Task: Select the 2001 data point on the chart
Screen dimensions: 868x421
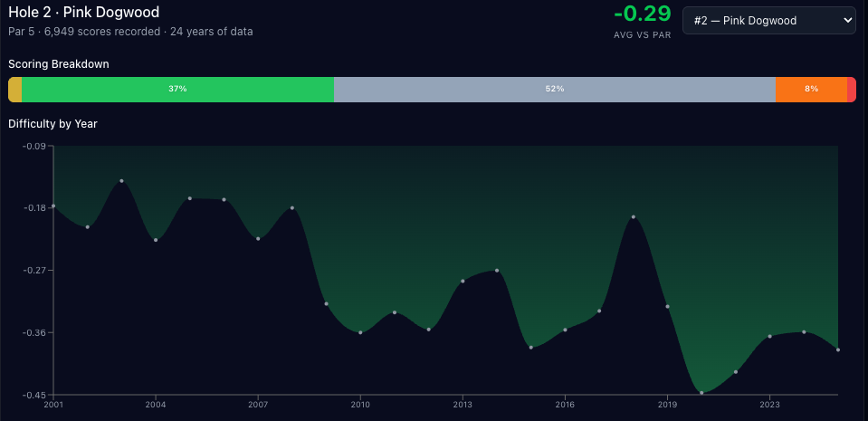Action: point(53,206)
